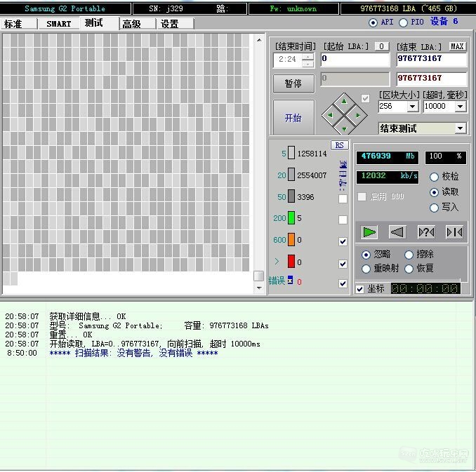Select the 校检 verify radio option
The image size is (476, 472).
434,177
